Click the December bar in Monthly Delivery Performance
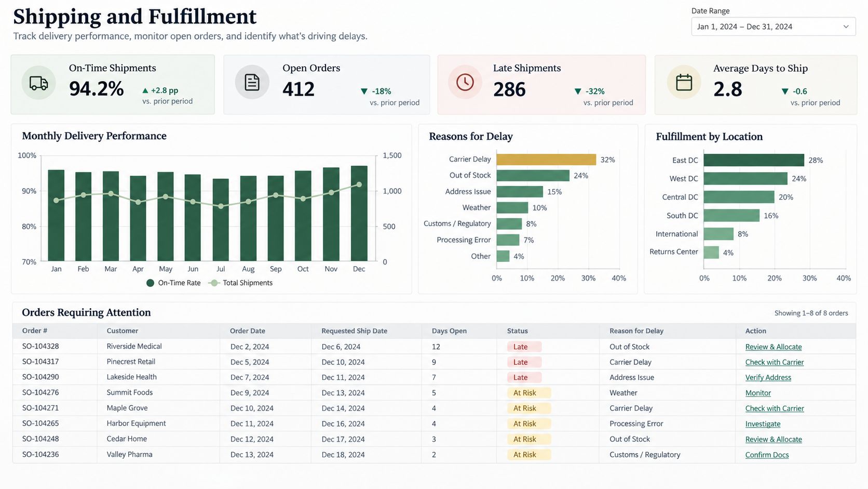868x489 pixels. tap(359, 214)
